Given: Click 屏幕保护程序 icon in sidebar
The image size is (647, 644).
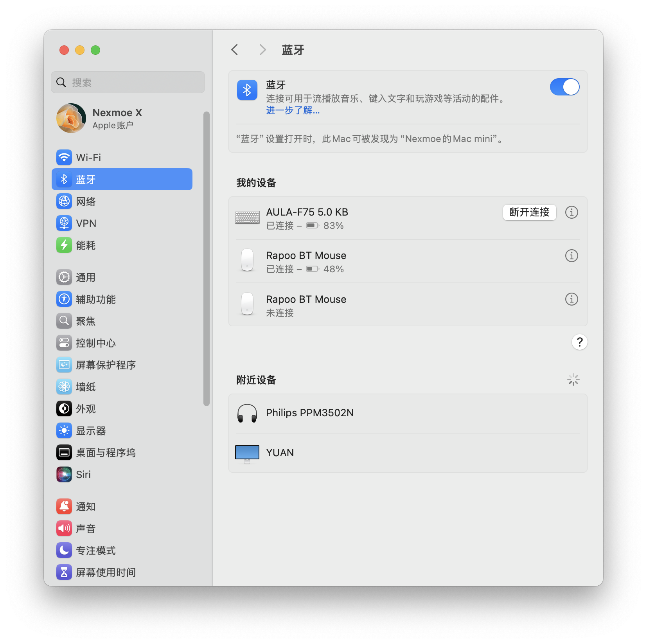Looking at the screenshot, I should coord(64,365).
